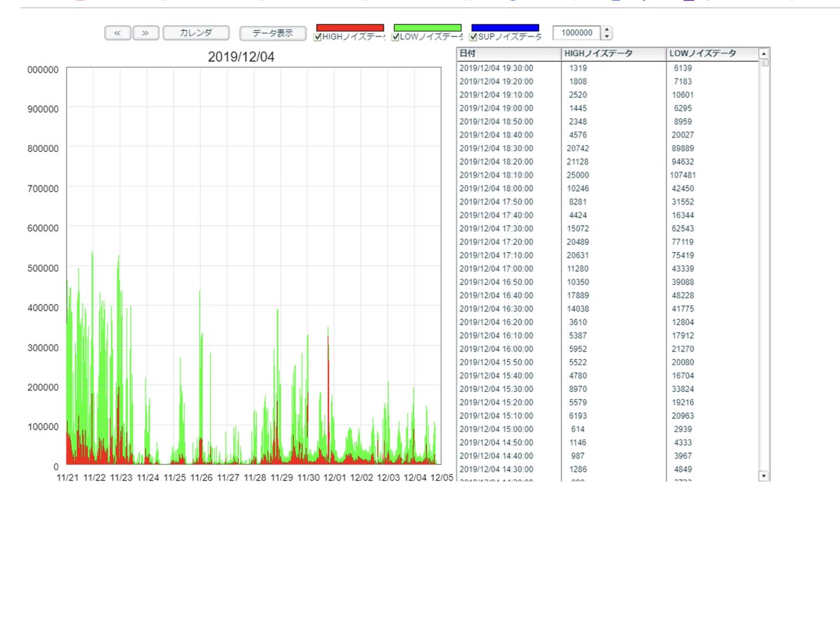
Task: Select row 2019/12/04 18:10:00
Action: (608, 175)
